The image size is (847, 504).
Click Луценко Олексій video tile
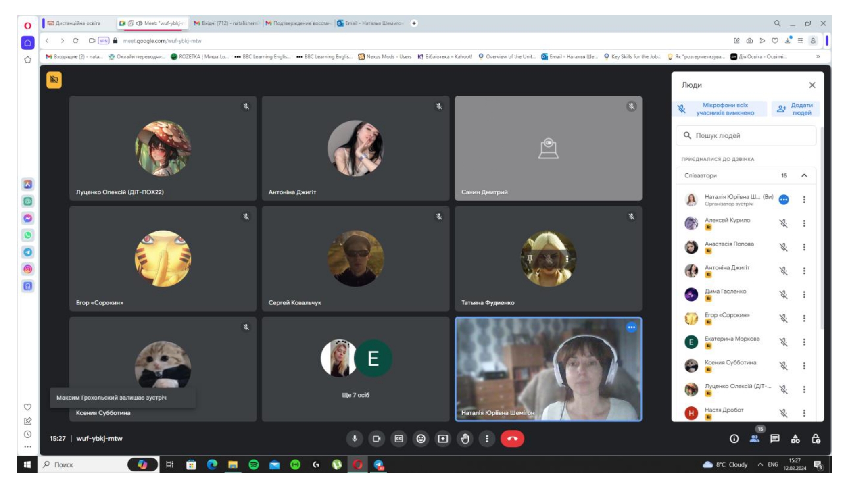click(x=163, y=148)
